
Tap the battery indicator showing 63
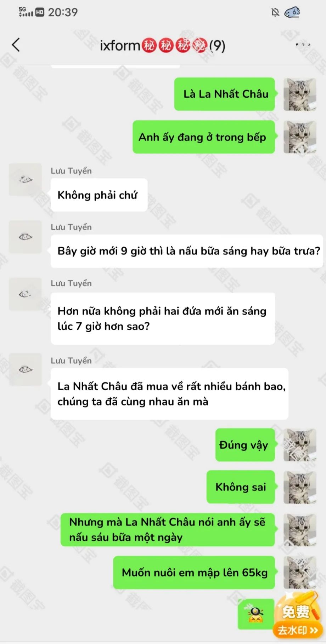point(292,12)
